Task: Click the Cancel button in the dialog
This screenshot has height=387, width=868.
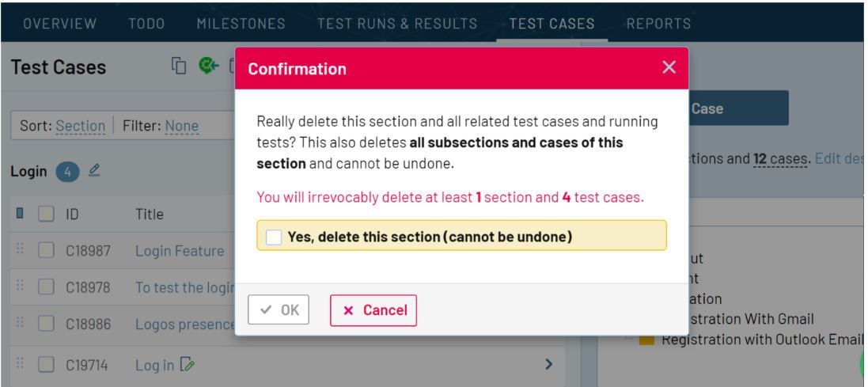Action: 373,310
